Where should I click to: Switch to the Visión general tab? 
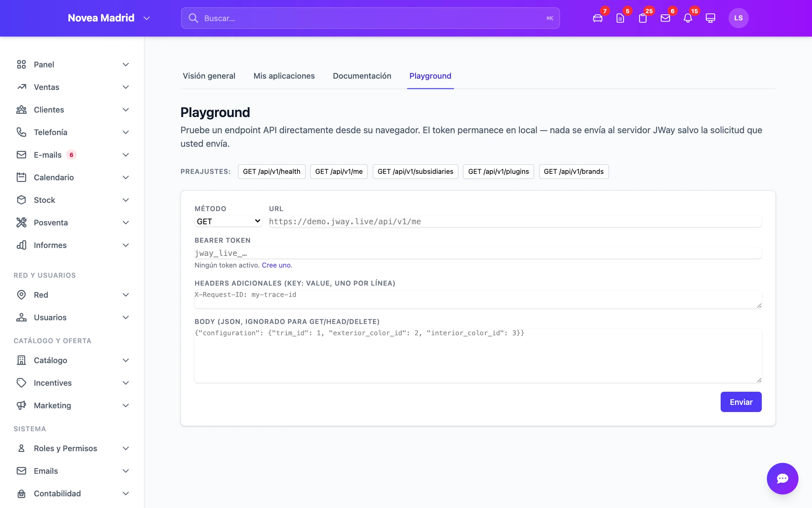pyautogui.click(x=209, y=76)
